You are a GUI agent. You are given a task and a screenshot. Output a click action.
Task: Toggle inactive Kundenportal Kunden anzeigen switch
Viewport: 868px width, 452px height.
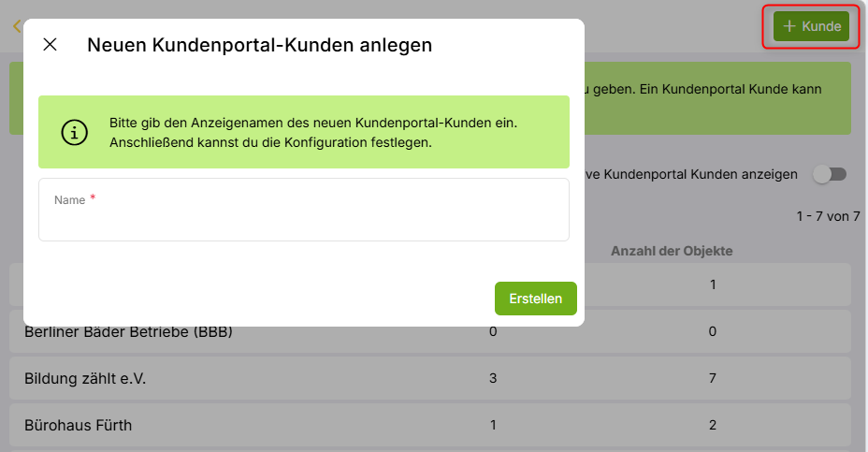[x=829, y=174]
